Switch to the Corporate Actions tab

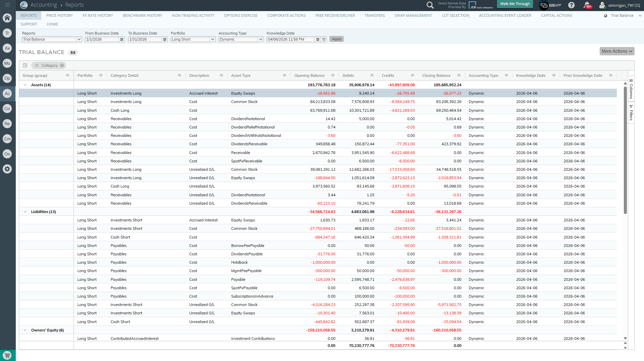tap(286, 15)
